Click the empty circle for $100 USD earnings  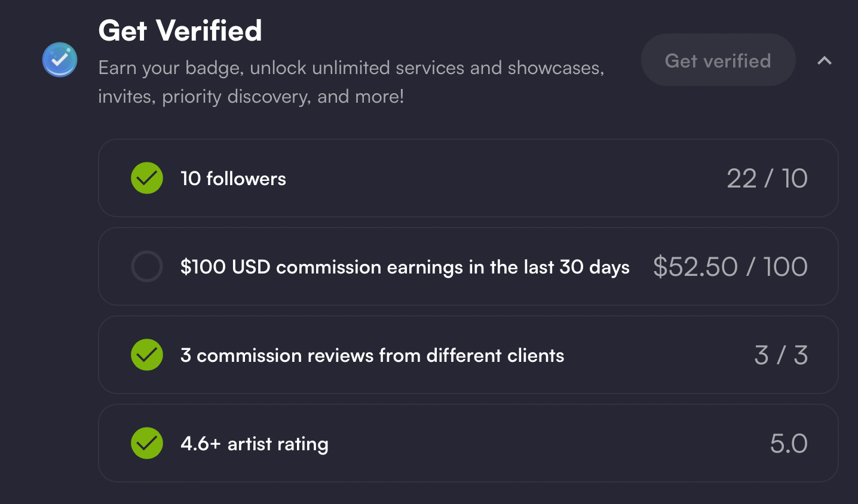click(x=147, y=266)
